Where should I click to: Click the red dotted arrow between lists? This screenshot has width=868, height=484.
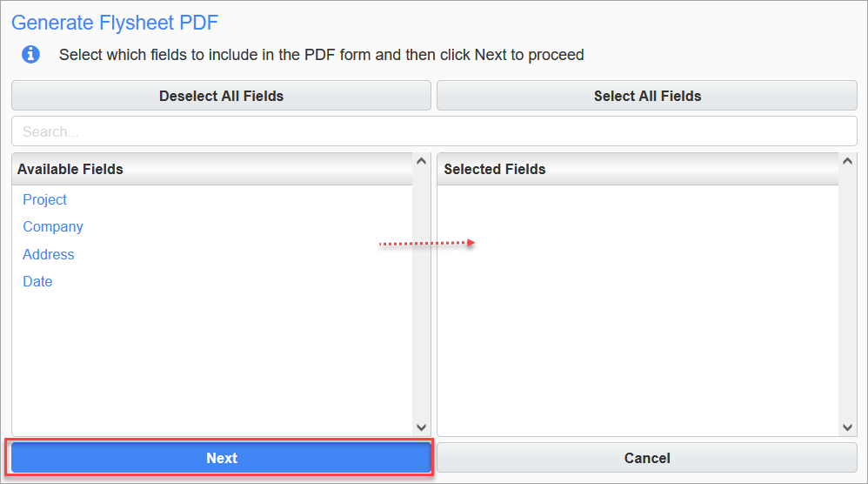(426, 244)
